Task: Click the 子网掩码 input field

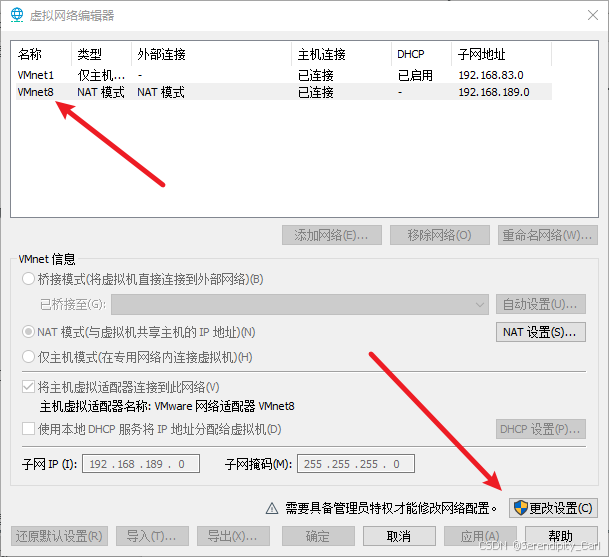Action: pyautogui.click(x=356, y=464)
